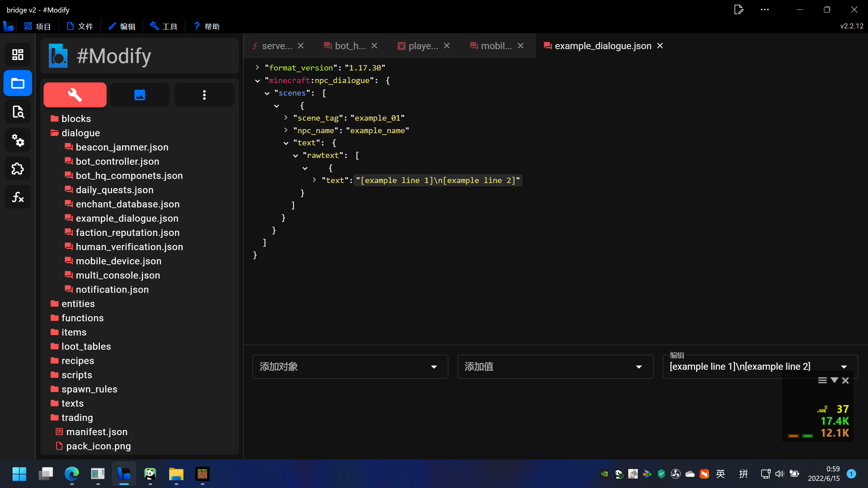This screenshot has height=488, width=868.
Task: Toggle the pinyin input indicator in system tray
Action: [744, 474]
